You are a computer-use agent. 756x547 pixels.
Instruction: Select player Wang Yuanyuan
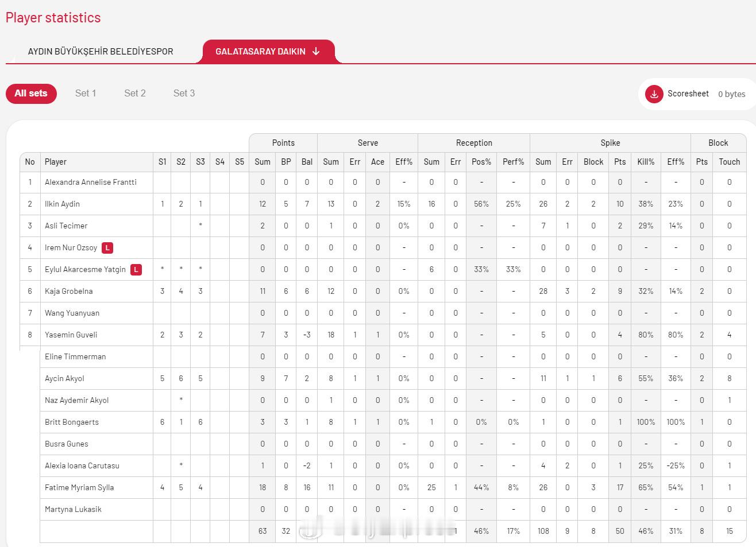(72, 313)
